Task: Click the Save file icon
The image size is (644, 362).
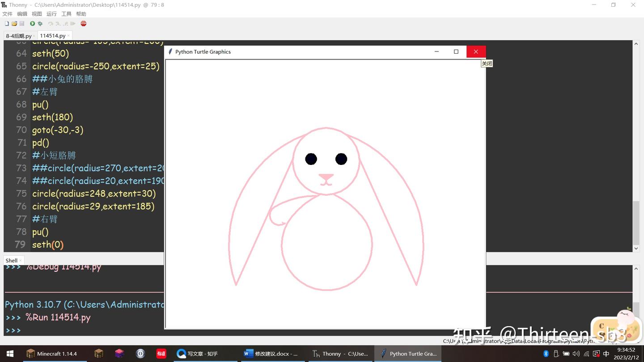Action: coord(21,24)
